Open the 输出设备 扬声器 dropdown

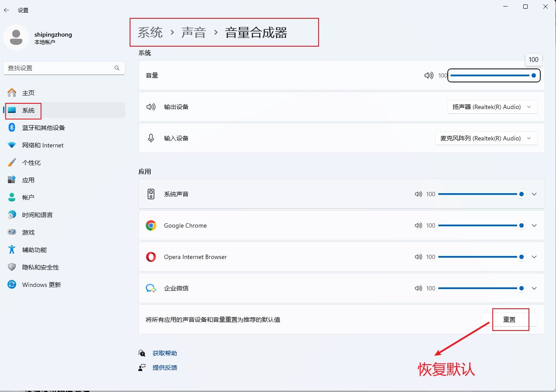(x=492, y=107)
